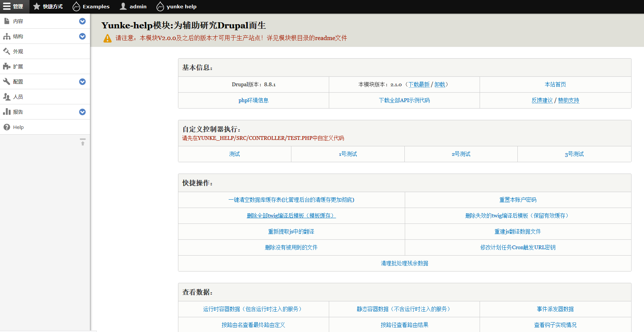Open 查看钩子实现情况 link
644x332 pixels.
point(555,325)
